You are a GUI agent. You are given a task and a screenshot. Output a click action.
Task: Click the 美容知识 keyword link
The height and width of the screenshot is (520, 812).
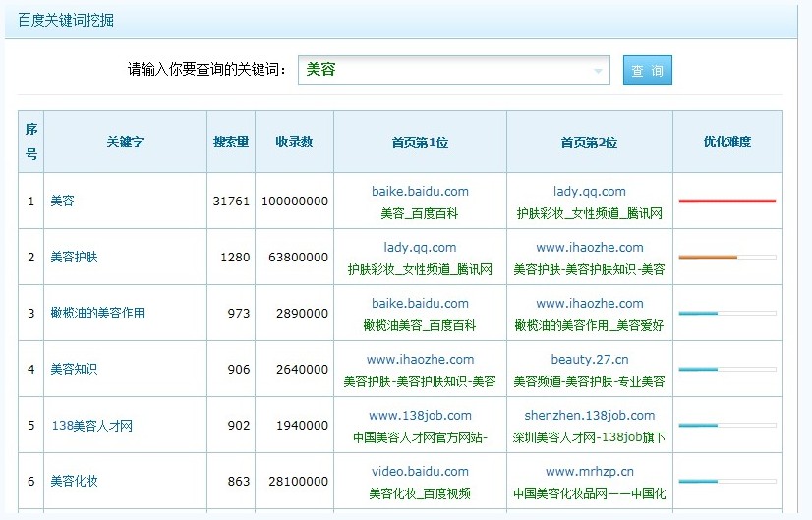point(75,370)
